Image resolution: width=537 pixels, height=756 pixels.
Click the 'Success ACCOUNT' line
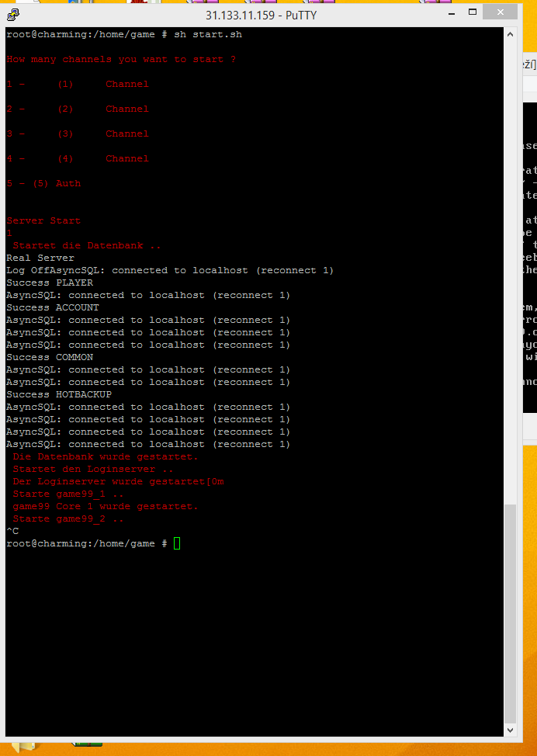(53, 307)
